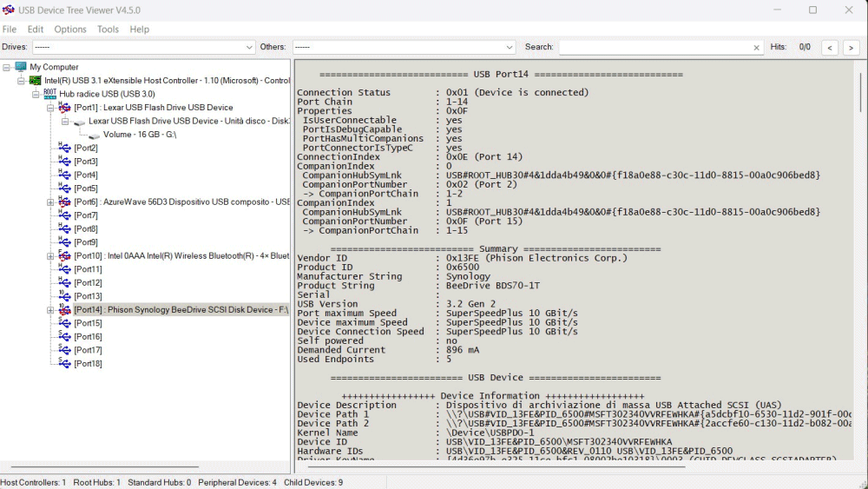
Task: Click the USB Device Tree Viewer title bar icon
Action: (9, 10)
